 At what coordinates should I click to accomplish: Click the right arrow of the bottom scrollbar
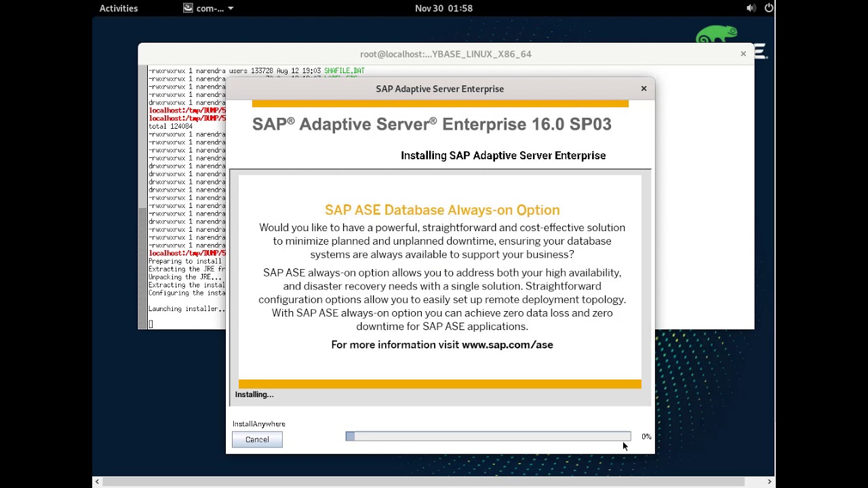(x=770, y=482)
